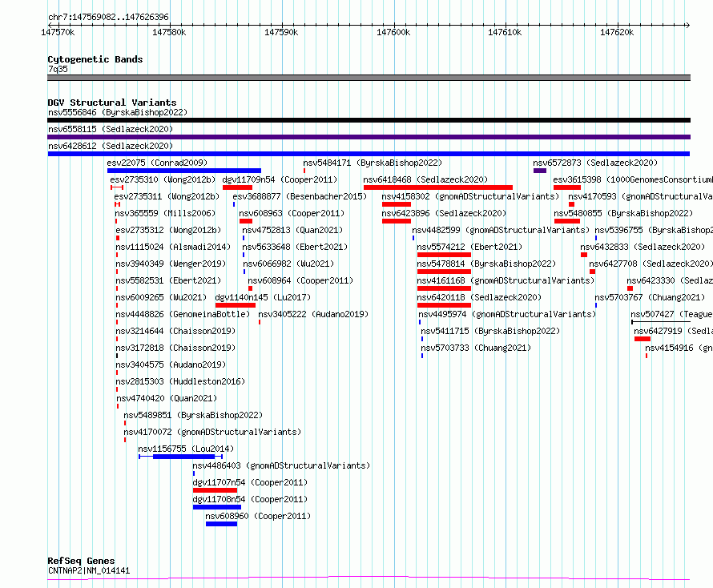The image size is (713, 588).
Task: Click the nsv6423896 (Sedlazeck2020) red bar
Action: (x=396, y=221)
